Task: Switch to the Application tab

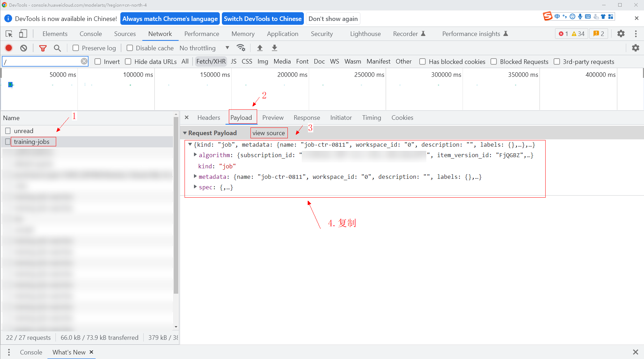Action: pyautogui.click(x=283, y=34)
